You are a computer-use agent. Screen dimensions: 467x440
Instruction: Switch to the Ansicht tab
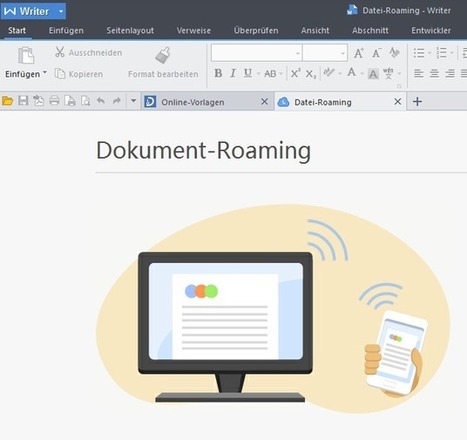[x=315, y=31]
